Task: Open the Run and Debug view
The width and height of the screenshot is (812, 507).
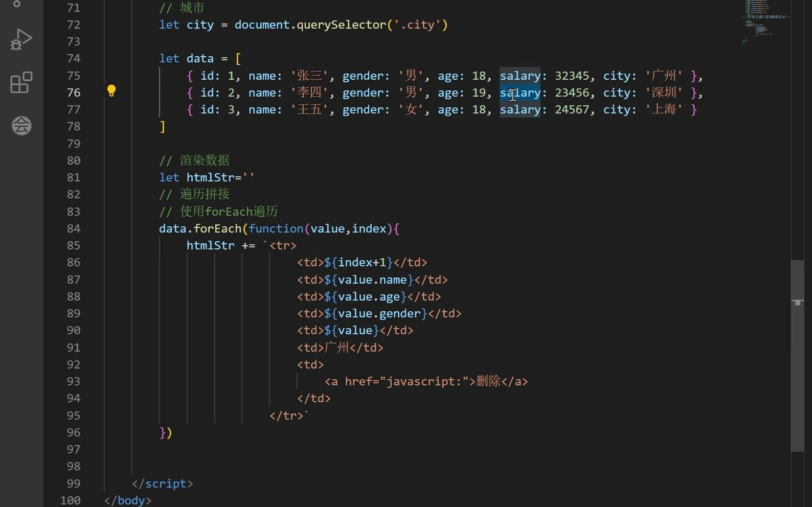Action: click(21, 39)
